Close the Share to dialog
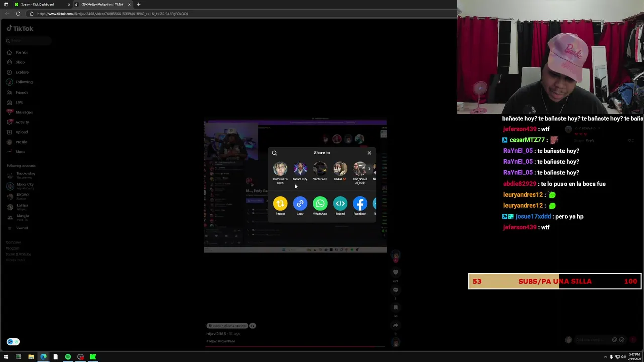This screenshot has height=362, width=644. 369,153
